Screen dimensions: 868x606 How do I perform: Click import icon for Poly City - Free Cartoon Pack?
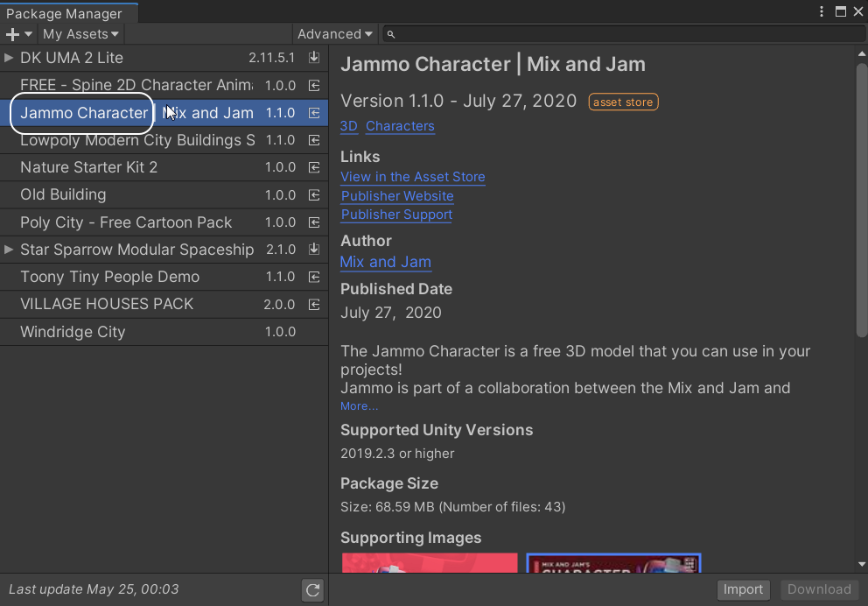coord(314,222)
